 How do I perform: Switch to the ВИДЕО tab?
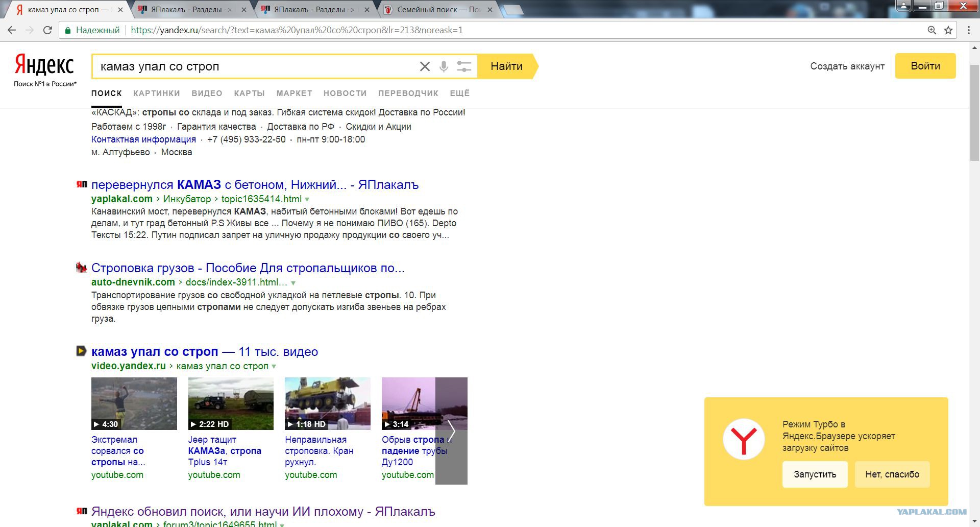pos(207,93)
